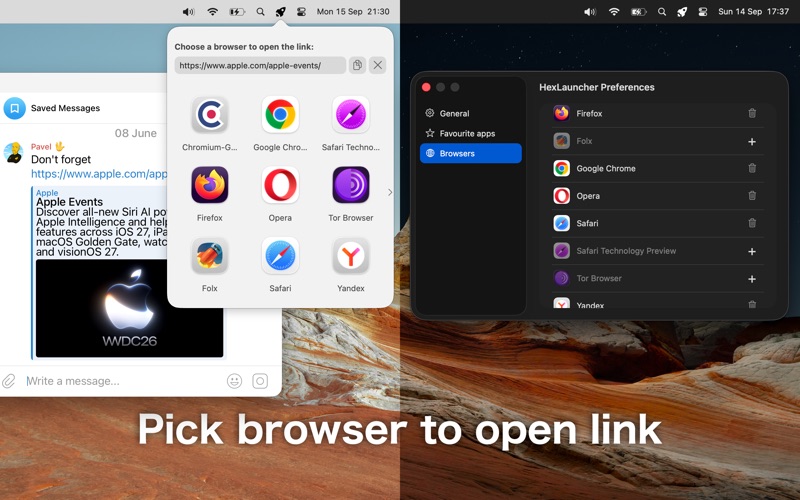Click the rocket icon in right menu bar
Image resolution: width=800 pixels, height=500 pixels.
coord(682,11)
